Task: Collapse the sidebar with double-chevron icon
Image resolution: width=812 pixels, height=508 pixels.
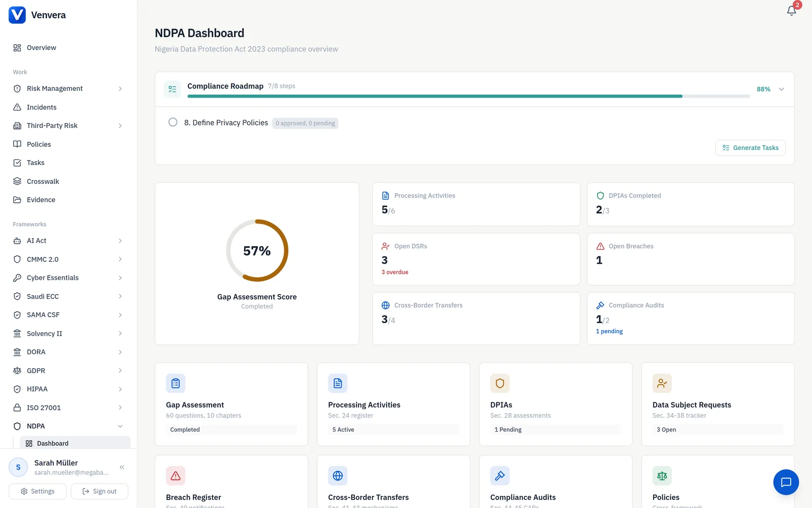Action: point(122,467)
